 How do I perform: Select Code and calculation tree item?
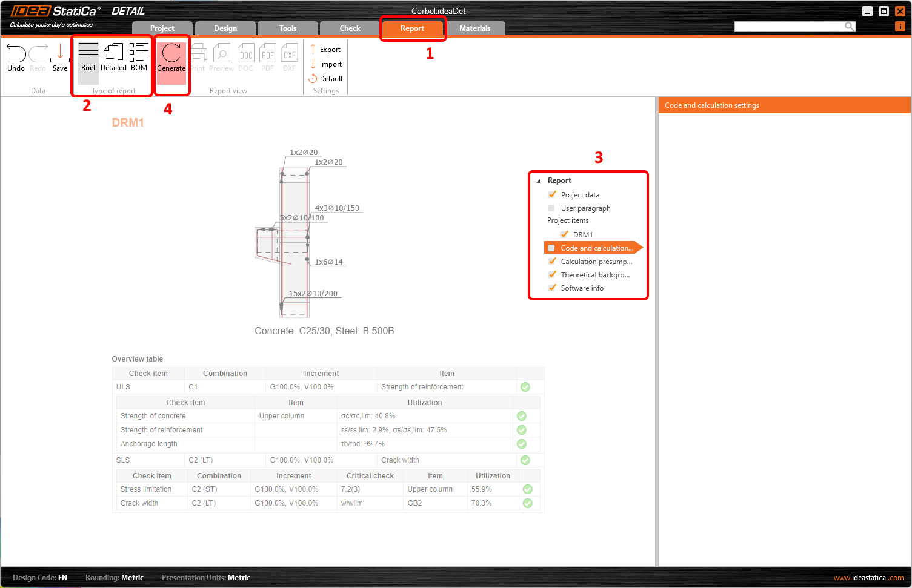[596, 248]
